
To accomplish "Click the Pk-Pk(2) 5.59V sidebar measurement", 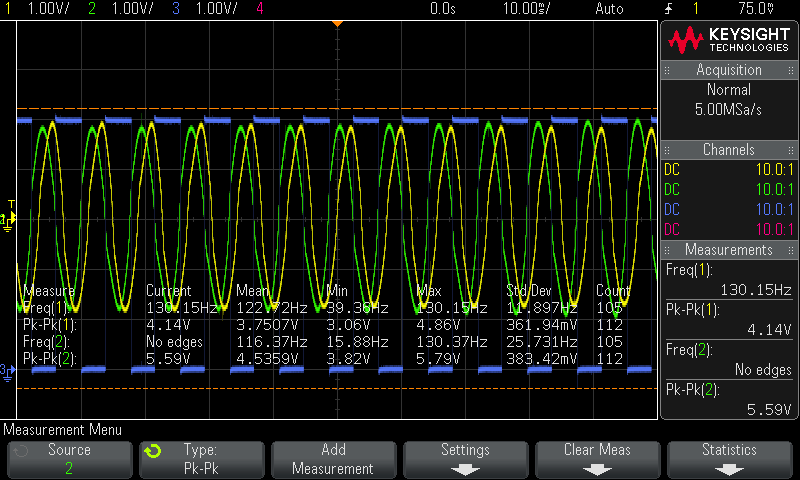I will [729, 399].
